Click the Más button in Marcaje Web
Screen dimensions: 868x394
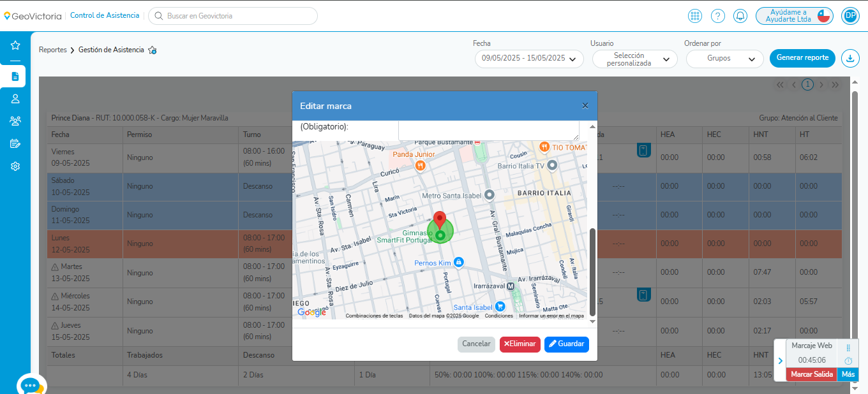pos(848,375)
